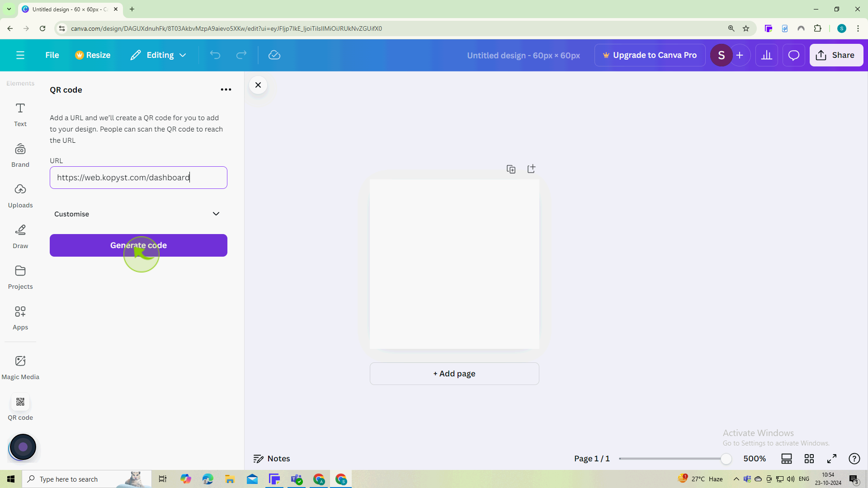Click the Redo action icon
This screenshot has height=488, width=868.
point(241,55)
